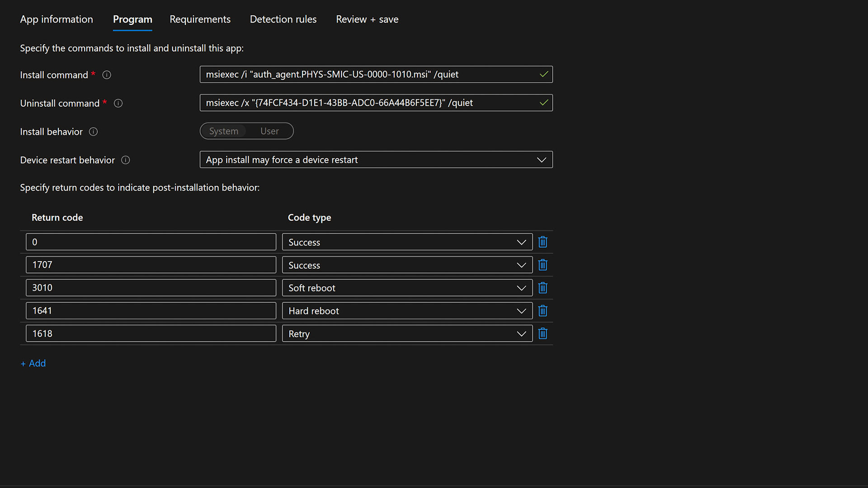Set install behavior to System

pos(224,131)
